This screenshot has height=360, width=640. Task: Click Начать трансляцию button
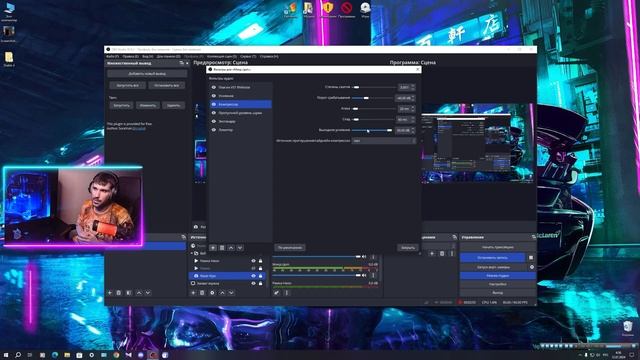[x=498, y=247]
